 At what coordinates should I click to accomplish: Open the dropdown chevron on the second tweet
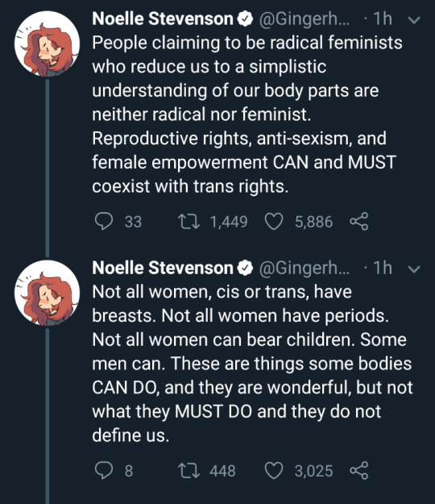coord(414,269)
